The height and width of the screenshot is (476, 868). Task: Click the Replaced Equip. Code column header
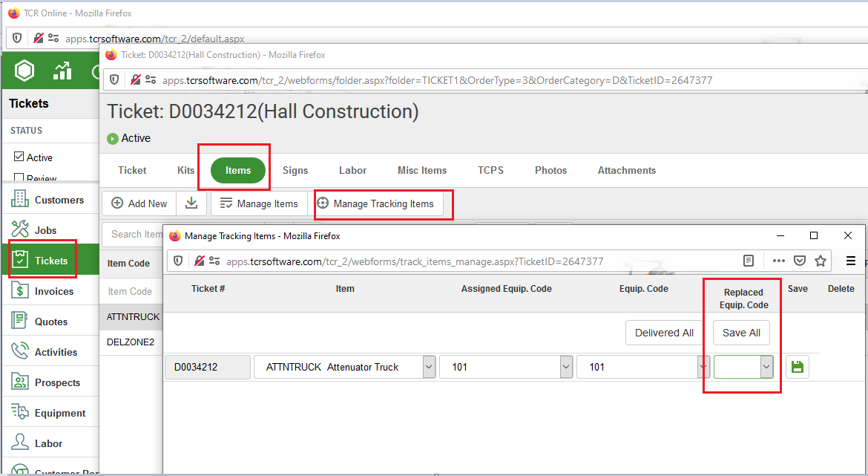coord(743,298)
